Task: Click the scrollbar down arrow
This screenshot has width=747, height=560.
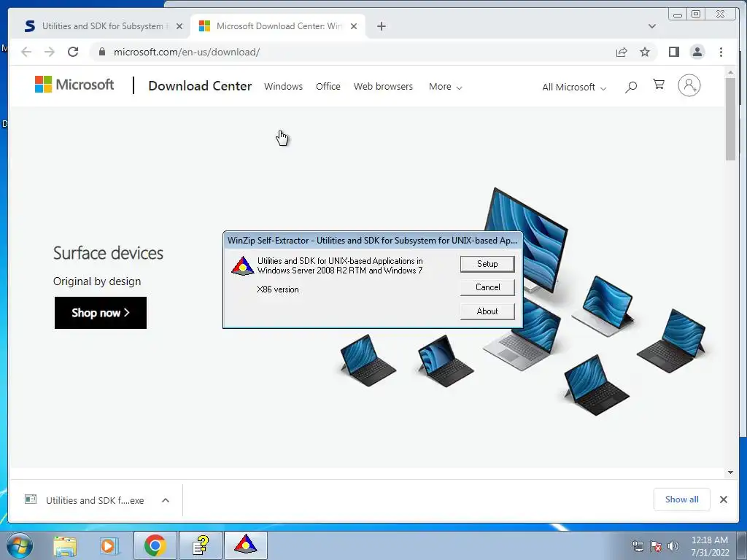Action: 730,472
